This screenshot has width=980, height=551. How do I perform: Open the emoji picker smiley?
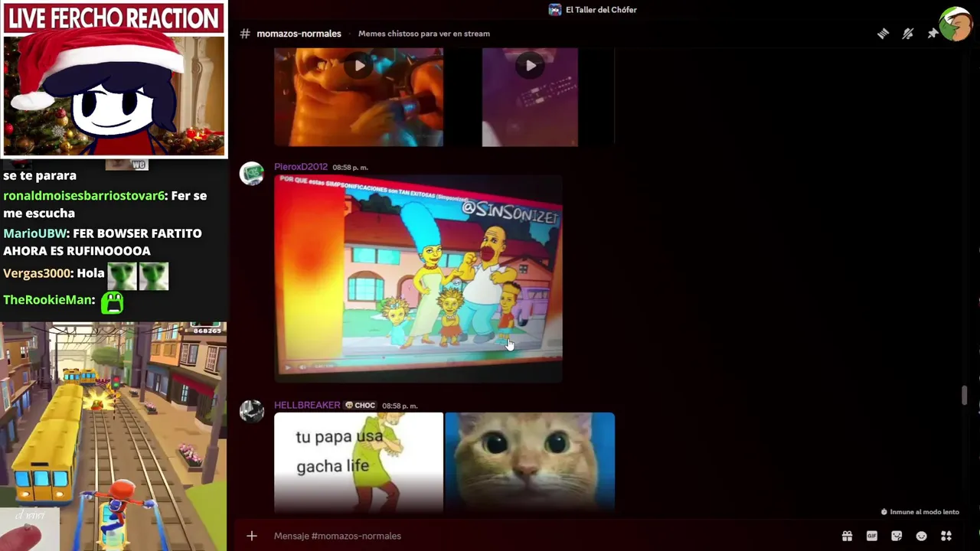tap(921, 536)
